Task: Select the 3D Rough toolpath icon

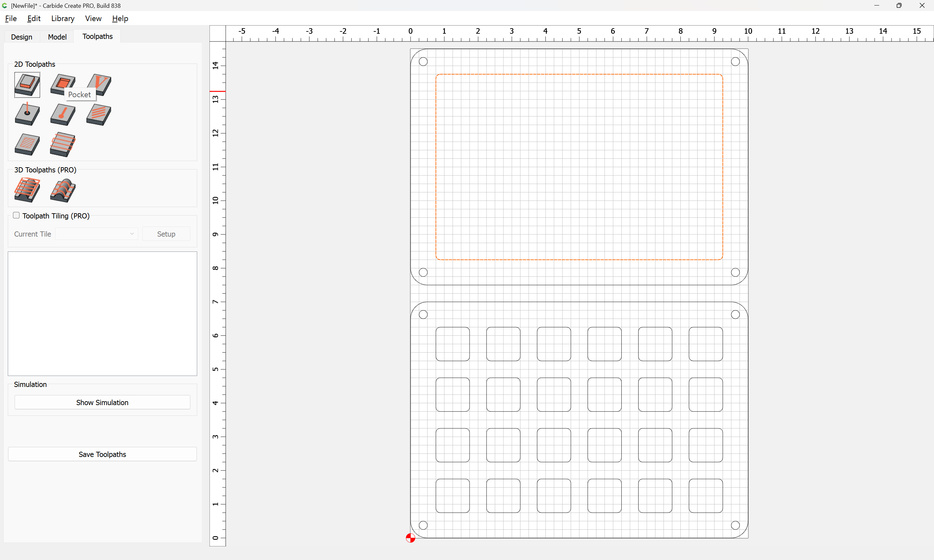Action: (27, 190)
